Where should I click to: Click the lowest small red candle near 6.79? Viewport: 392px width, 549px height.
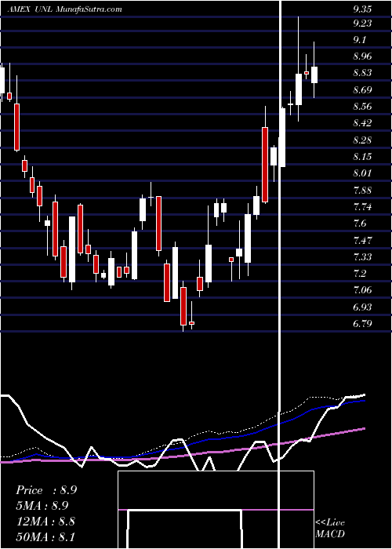191,323
